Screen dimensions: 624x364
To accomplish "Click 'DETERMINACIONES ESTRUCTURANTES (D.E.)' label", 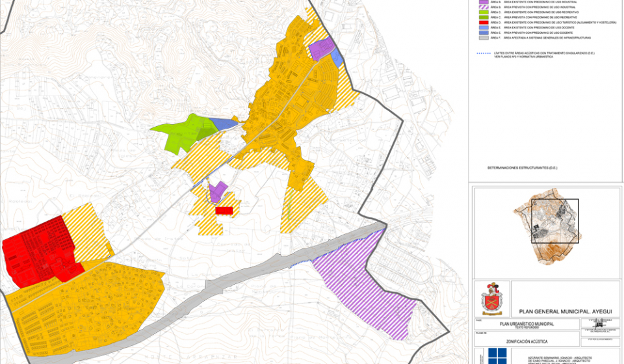I will point(522,168).
